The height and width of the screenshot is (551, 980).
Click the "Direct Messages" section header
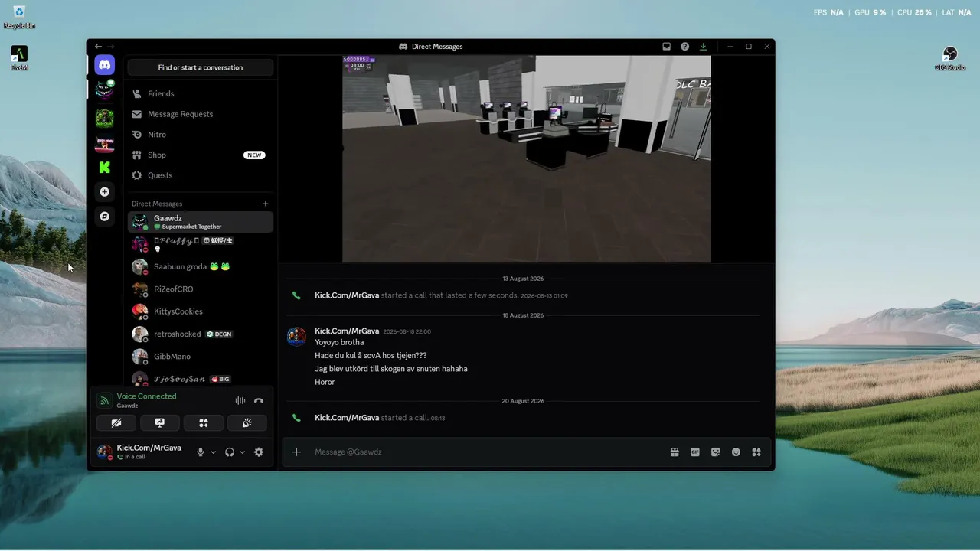(x=157, y=204)
